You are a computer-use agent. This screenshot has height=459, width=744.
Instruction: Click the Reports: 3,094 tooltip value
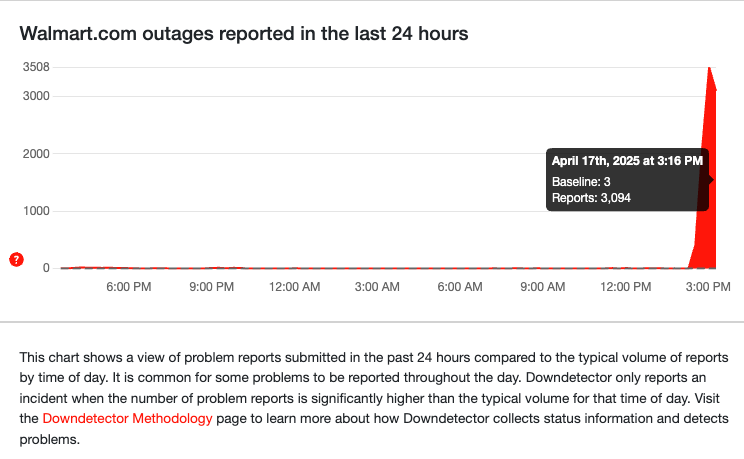(x=591, y=198)
